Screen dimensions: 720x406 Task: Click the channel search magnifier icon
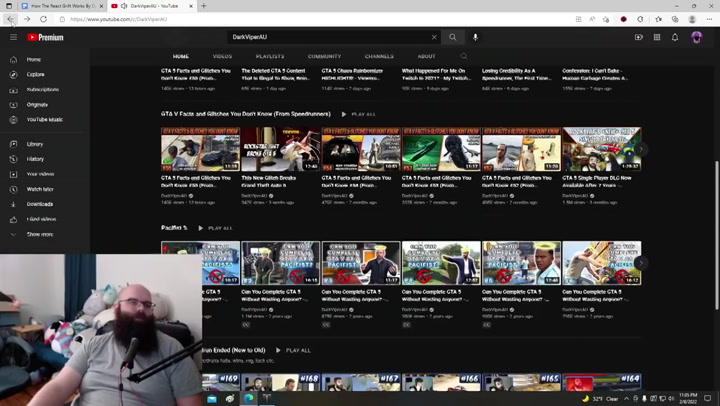[x=464, y=56]
